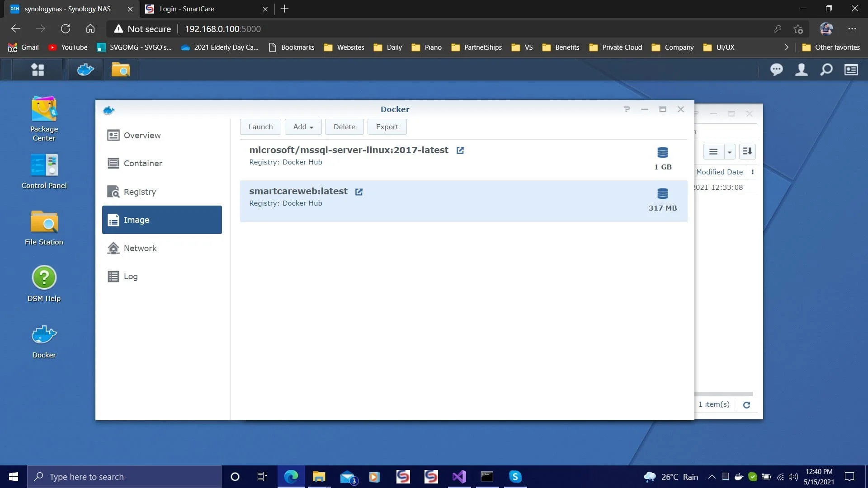Expand list view mode dropdown arrow in File Station
Viewport: 868px width, 488px height.
tap(729, 152)
